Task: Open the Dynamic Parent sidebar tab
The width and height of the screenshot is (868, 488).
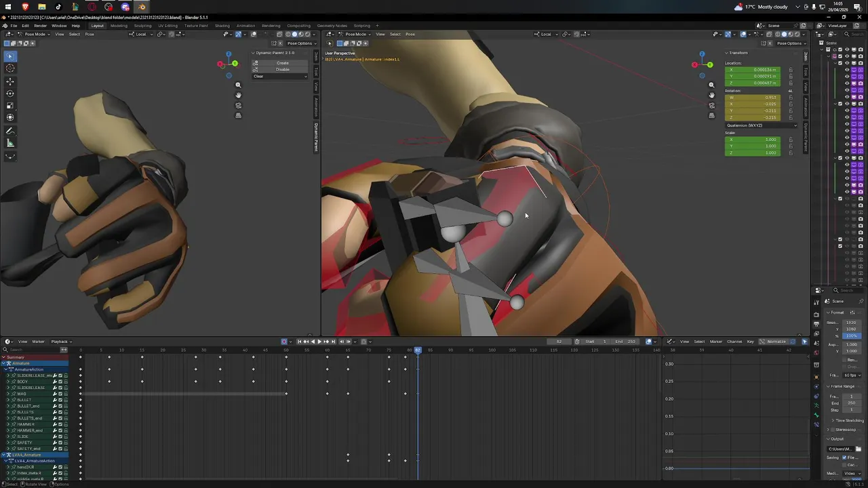Action: pyautogui.click(x=316, y=136)
